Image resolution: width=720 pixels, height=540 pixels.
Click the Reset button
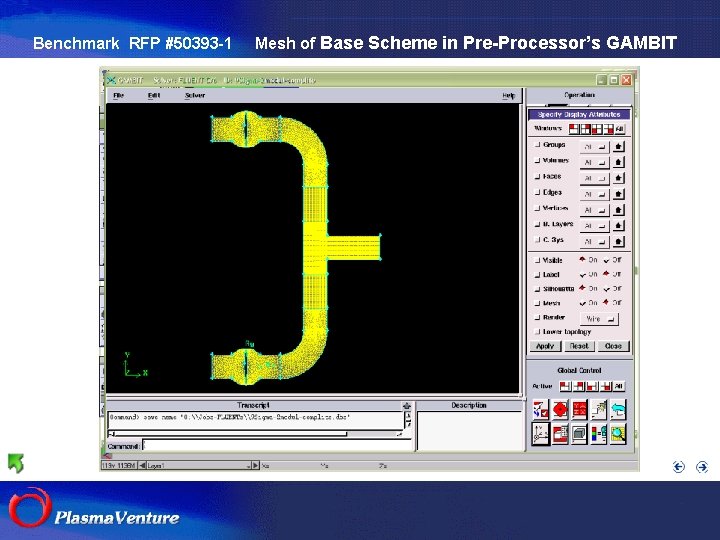click(579, 346)
